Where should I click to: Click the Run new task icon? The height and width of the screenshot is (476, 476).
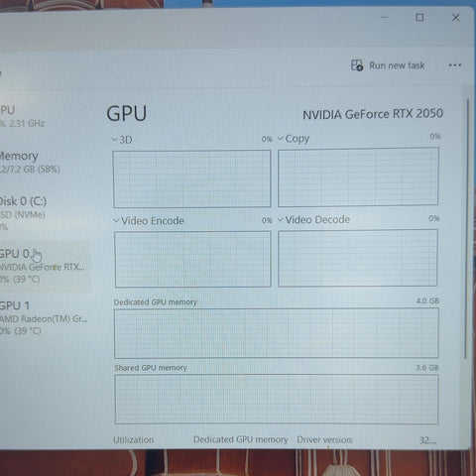click(x=357, y=65)
